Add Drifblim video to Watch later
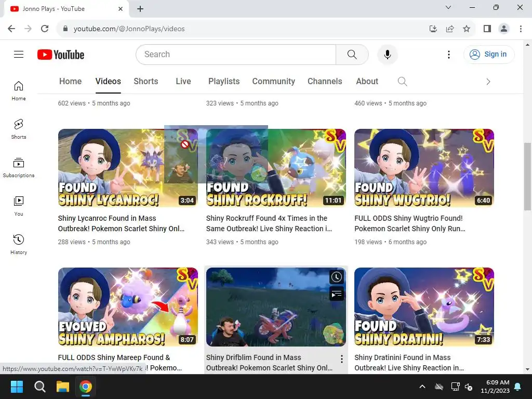This screenshot has height=399, width=532. (337, 277)
